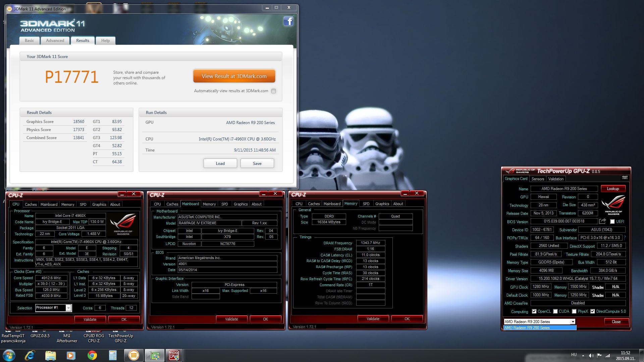Click View Result at 3DMark.com button
The width and height of the screenshot is (644, 362).
[234, 76]
